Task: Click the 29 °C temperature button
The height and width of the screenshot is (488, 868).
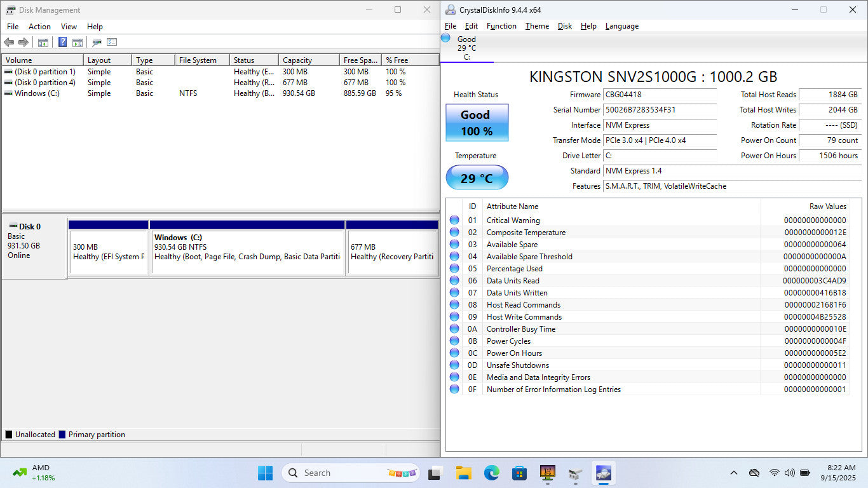Action: click(x=477, y=178)
